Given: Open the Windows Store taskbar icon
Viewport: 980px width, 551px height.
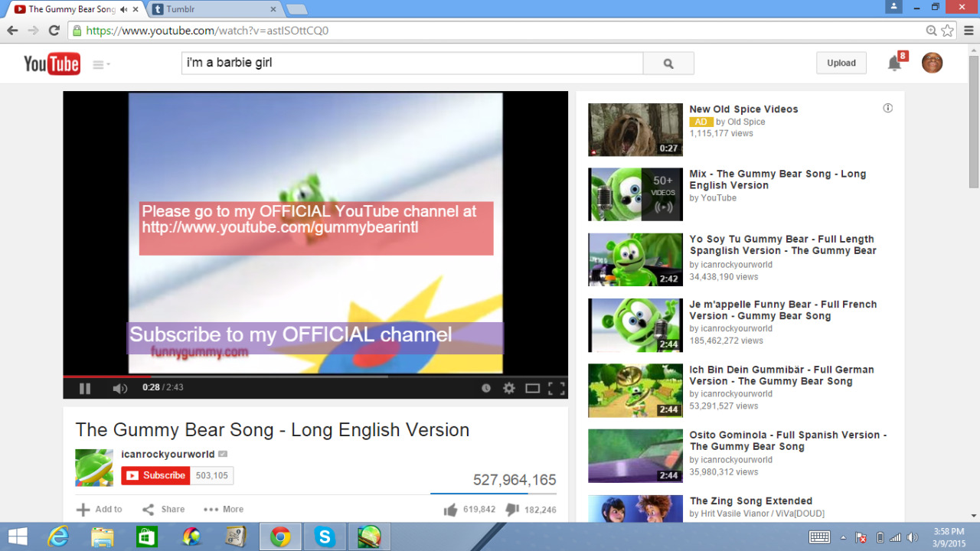Looking at the screenshot, I should coord(147,537).
